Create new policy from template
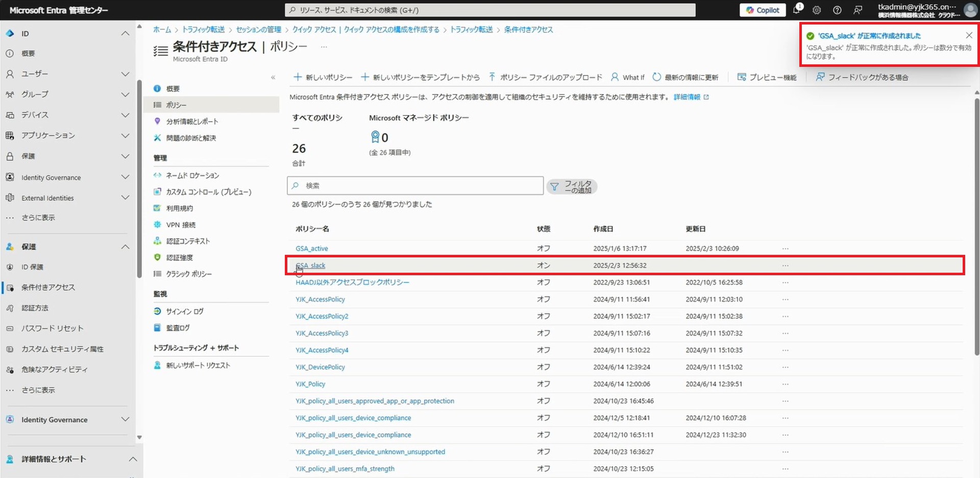Viewport: 980px width, 478px height. [420, 77]
